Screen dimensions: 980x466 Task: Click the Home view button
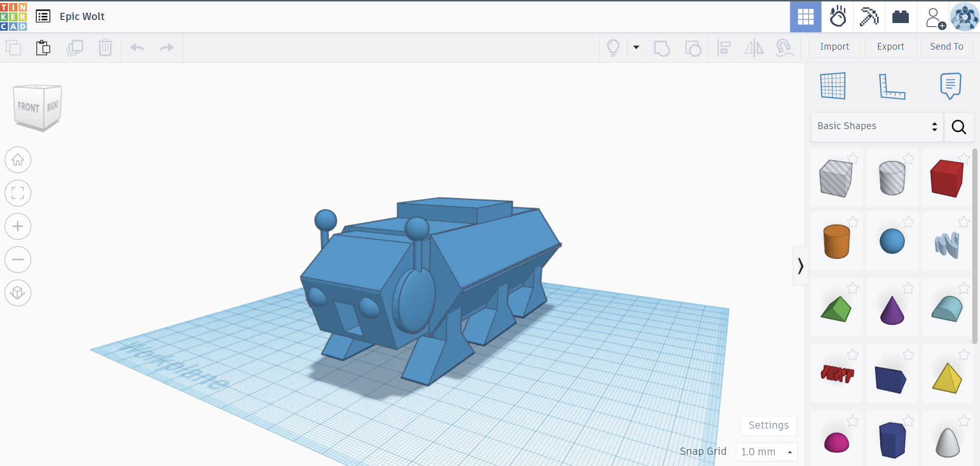tap(18, 160)
